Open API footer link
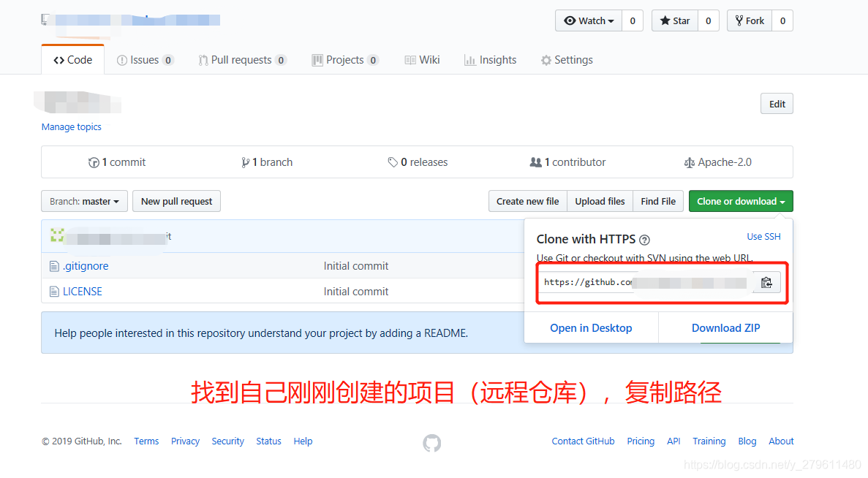This screenshot has width=868, height=478. tap(673, 441)
